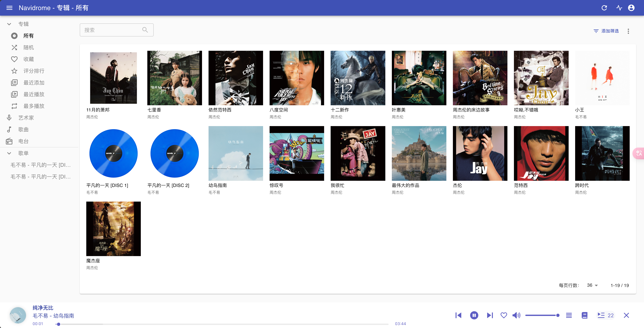
Task: Select 所有 albums view
Action: pos(39,36)
